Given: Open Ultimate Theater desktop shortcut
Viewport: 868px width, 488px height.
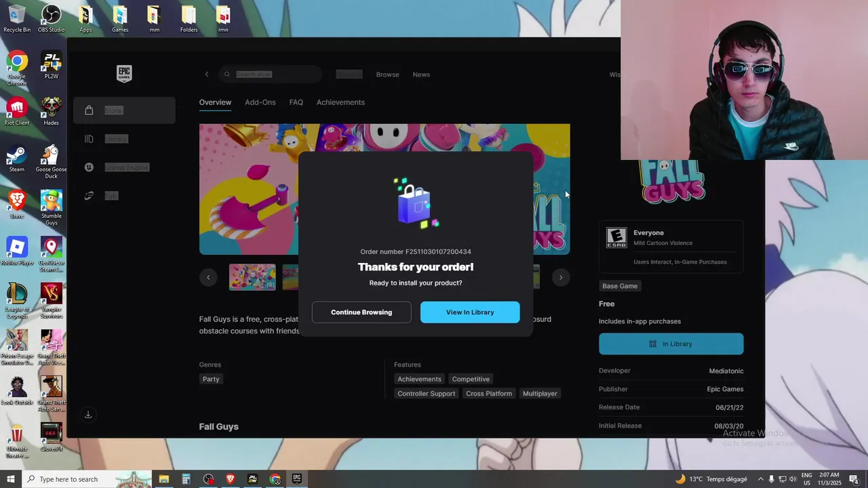Looking at the screenshot, I should [x=17, y=441].
